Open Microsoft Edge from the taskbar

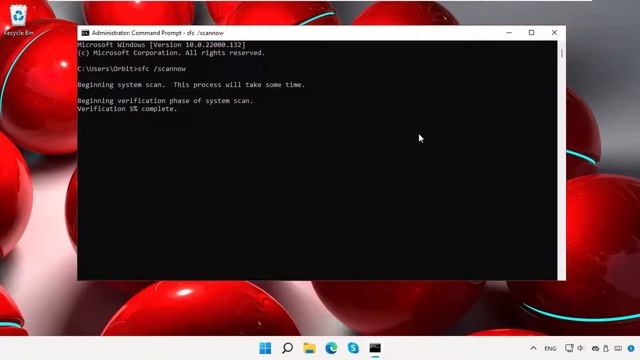pos(331,348)
